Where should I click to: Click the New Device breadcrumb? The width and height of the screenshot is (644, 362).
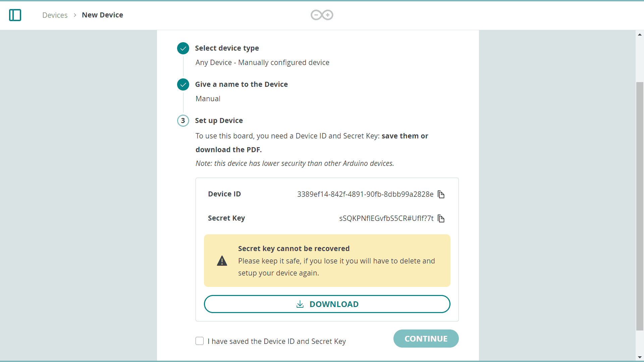(x=102, y=15)
